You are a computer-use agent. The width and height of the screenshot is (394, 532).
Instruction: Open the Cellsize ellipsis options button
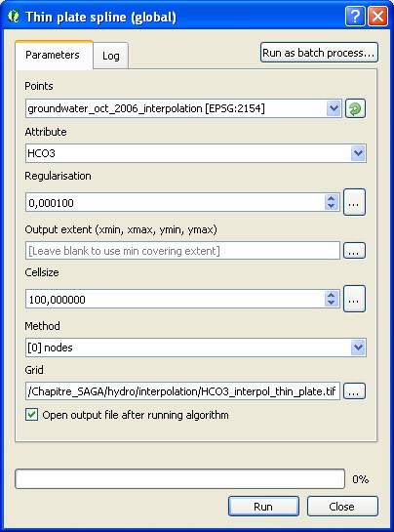[x=354, y=299]
